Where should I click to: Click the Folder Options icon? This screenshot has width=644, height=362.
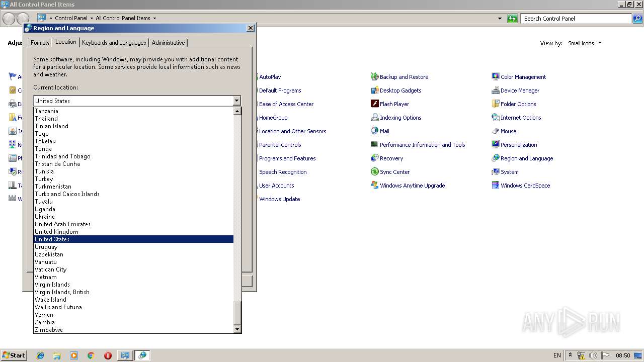click(496, 104)
